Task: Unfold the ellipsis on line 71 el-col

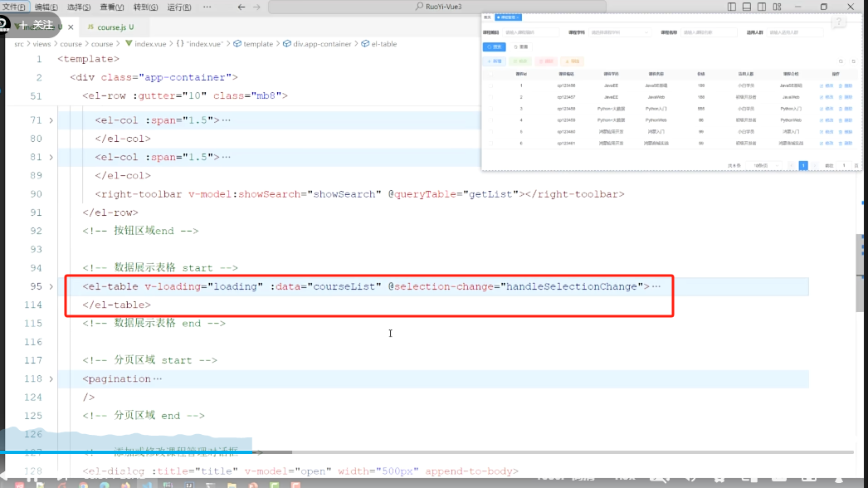Action: point(226,120)
